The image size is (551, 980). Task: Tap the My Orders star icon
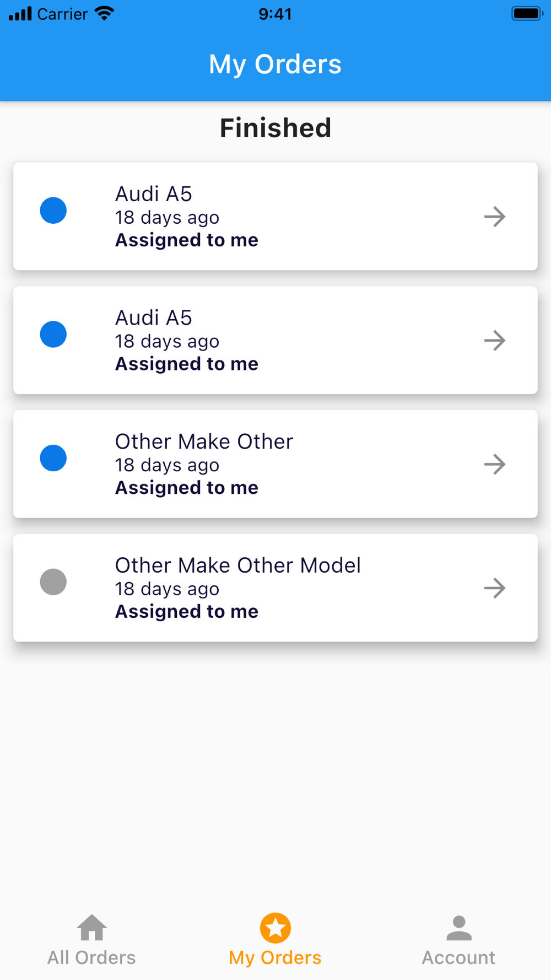[x=275, y=928]
